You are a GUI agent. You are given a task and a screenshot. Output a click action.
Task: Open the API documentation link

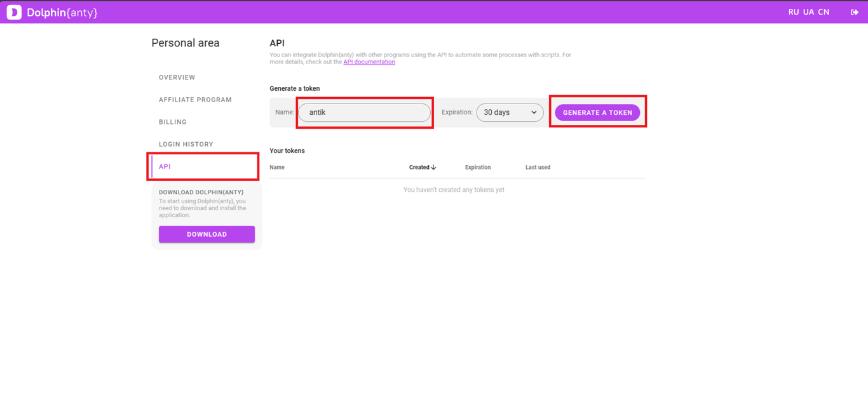[x=369, y=62]
